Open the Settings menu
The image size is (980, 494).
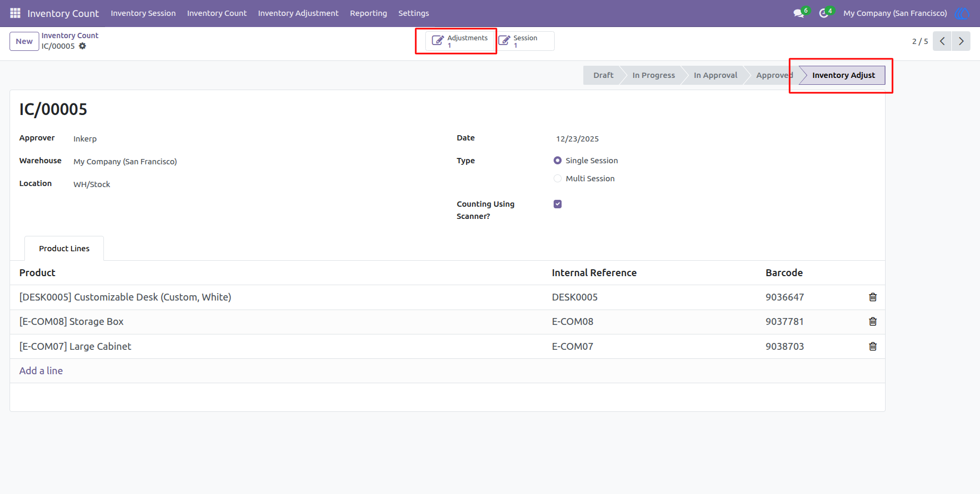pos(414,13)
